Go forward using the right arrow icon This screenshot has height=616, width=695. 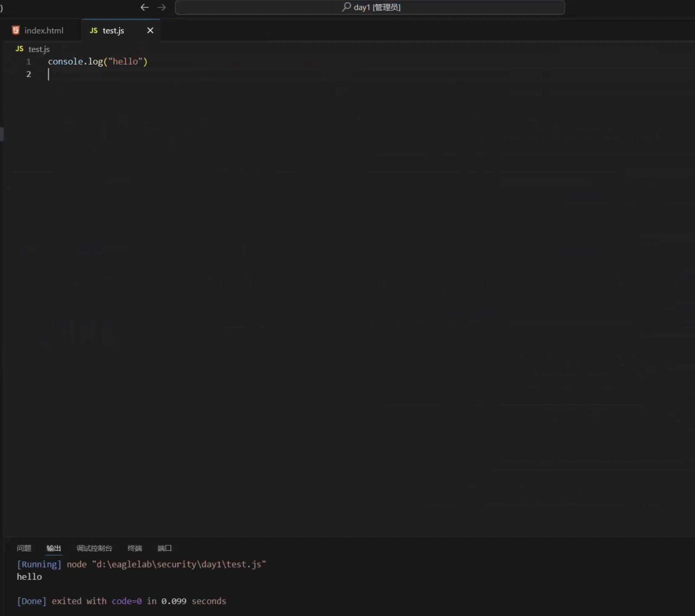pyautogui.click(x=161, y=7)
